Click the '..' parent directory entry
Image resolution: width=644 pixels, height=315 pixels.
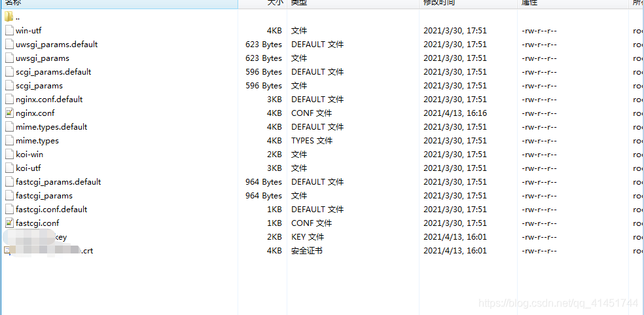point(18,17)
